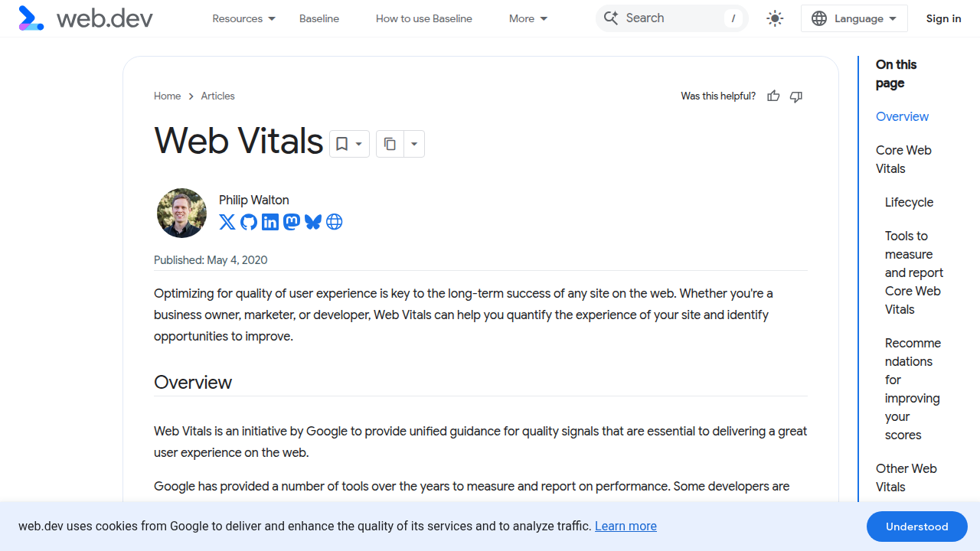The width and height of the screenshot is (980, 551).
Task: Give a thumbs down to the article
Action: (x=795, y=96)
